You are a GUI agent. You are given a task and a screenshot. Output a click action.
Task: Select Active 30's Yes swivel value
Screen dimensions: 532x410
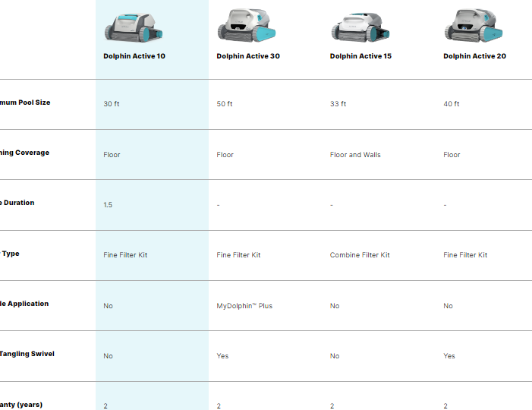[222, 356]
